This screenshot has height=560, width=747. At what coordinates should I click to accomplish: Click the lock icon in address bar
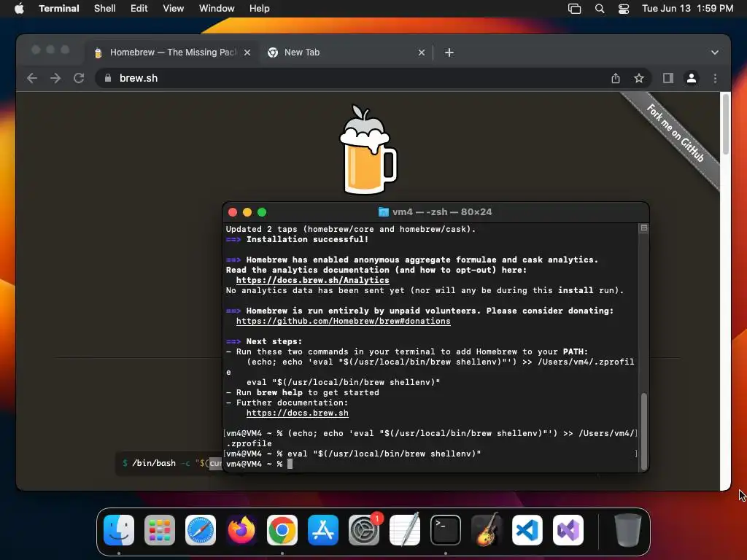[x=108, y=78]
